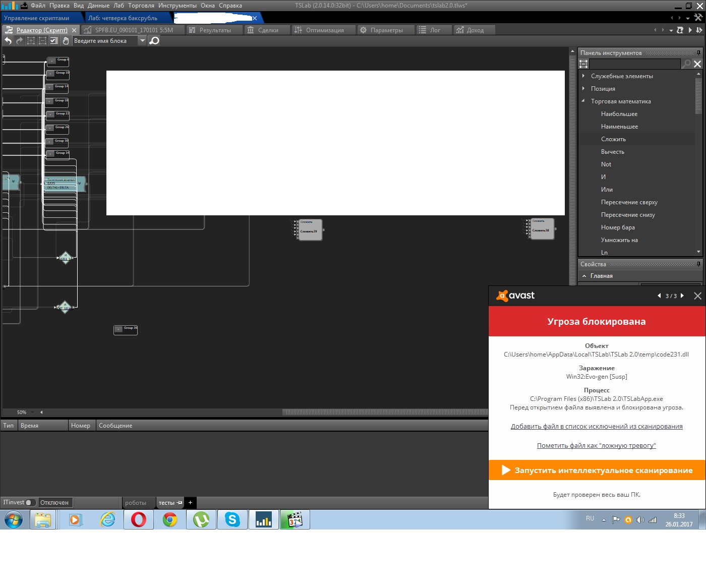The height and width of the screenshot is (588, 706).
Task: Click the undo arrow in editor toolbar
Action: (x=8, y=41)
